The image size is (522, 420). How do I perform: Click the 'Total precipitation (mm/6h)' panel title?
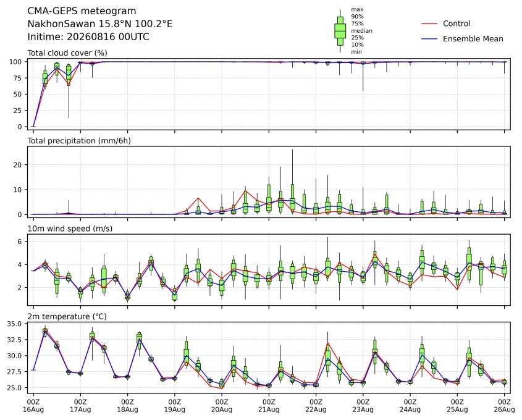click(x=79, y=141)
